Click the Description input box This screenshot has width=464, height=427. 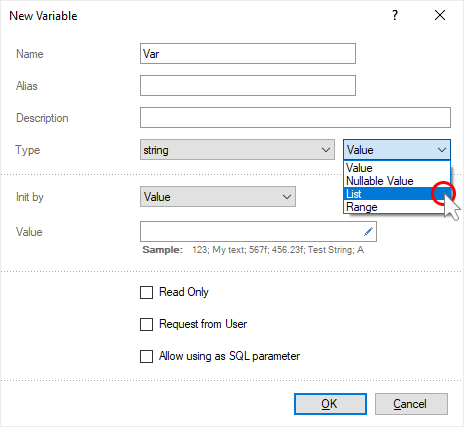point(295,117)
